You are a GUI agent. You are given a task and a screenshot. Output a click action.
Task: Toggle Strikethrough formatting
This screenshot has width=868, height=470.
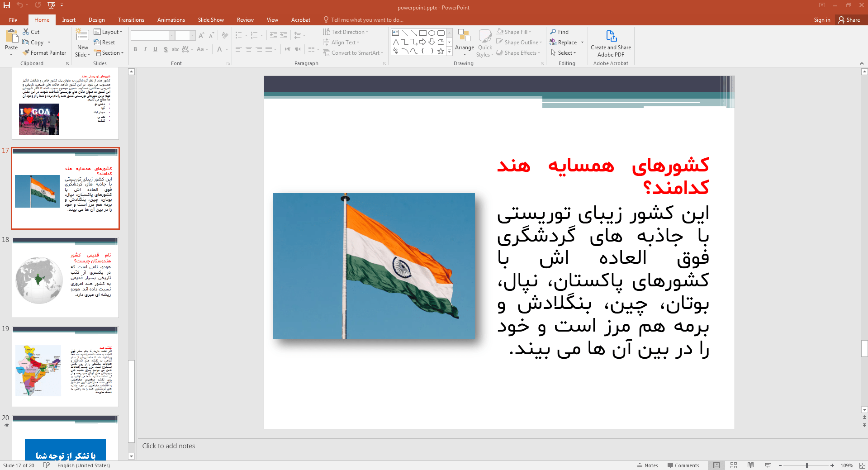pyautogui.click(x=175, y=49)
